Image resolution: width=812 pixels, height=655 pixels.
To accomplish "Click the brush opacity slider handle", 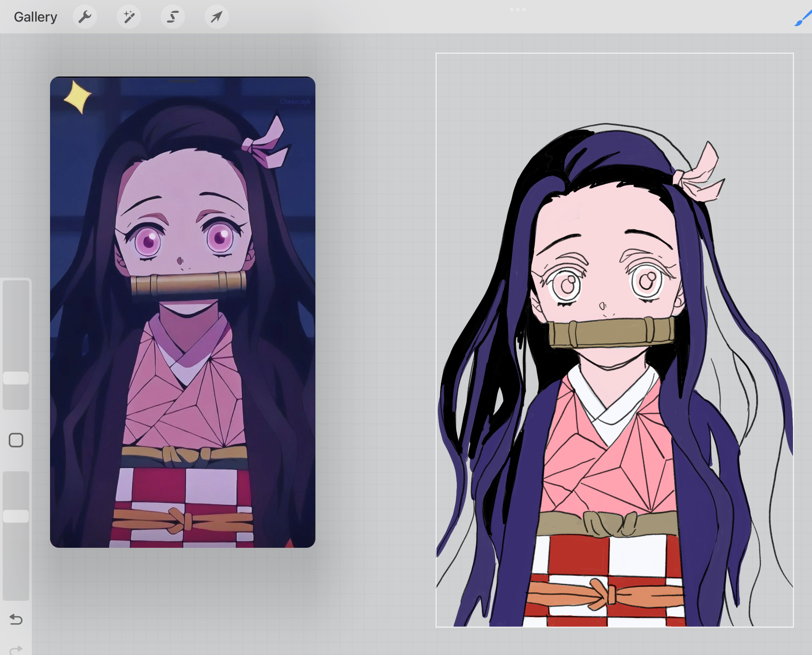I will click(x=16, y=516).
